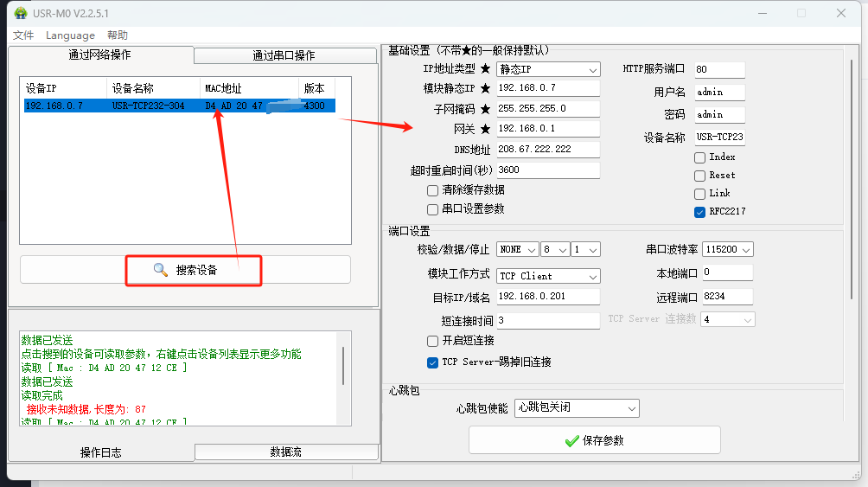
Task: Click 设备名称 column header
Action: 153,88
